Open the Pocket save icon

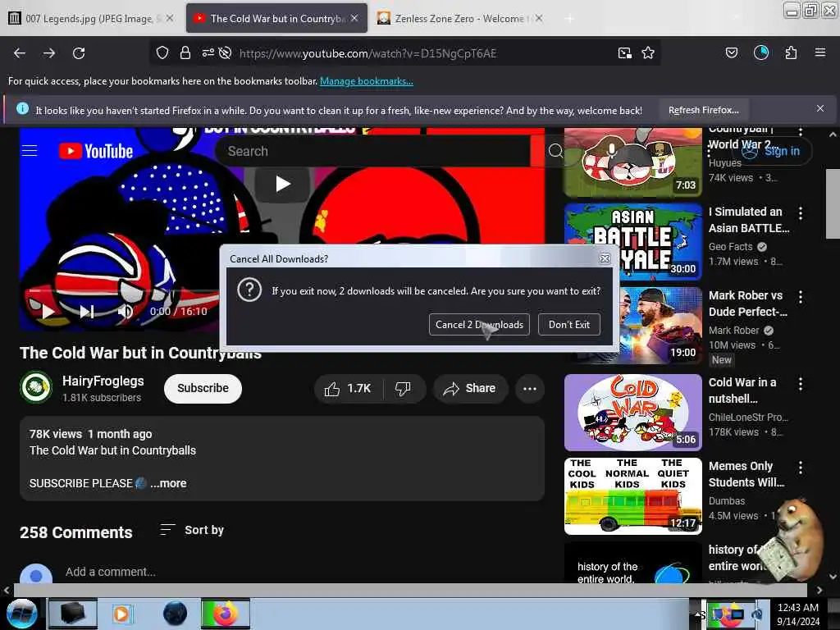pyautogui.click(x=731, y=52)
